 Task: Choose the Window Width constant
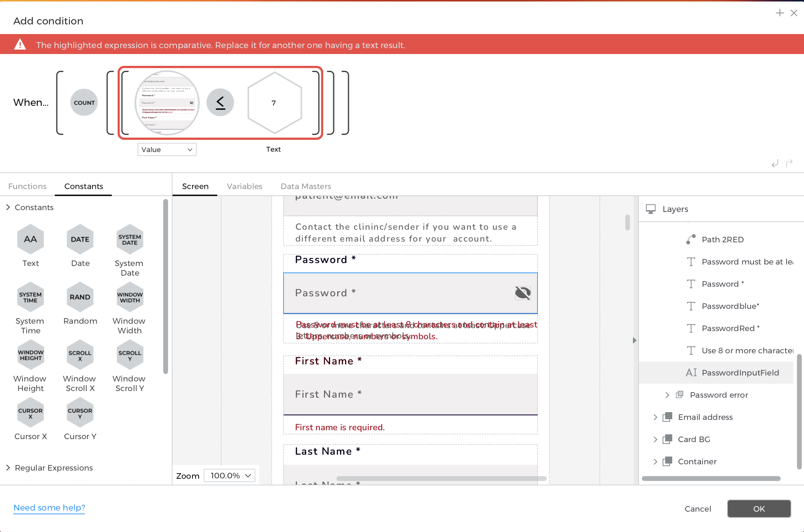click(x=130, y=297)
